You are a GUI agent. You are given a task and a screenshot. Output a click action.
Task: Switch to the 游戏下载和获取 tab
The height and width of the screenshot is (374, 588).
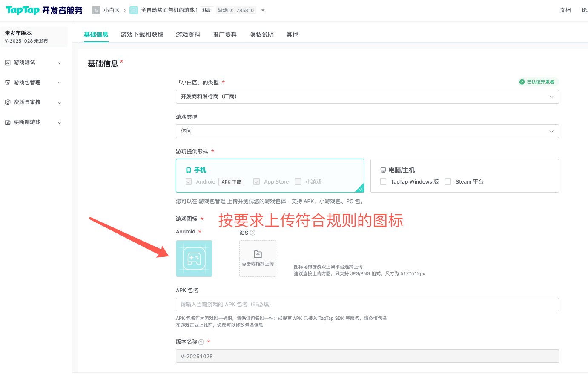point(142,35)
